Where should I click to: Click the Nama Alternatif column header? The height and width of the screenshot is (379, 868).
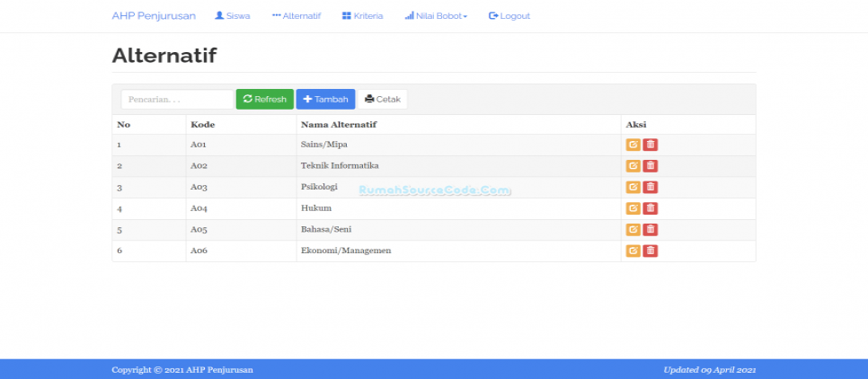[339, 125]
